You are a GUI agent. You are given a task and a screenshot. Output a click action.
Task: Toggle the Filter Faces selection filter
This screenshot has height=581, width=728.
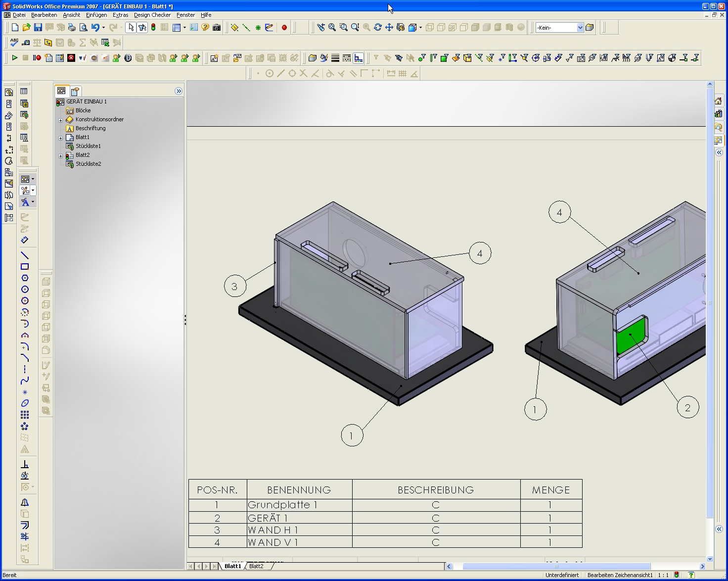coord(444,58)
